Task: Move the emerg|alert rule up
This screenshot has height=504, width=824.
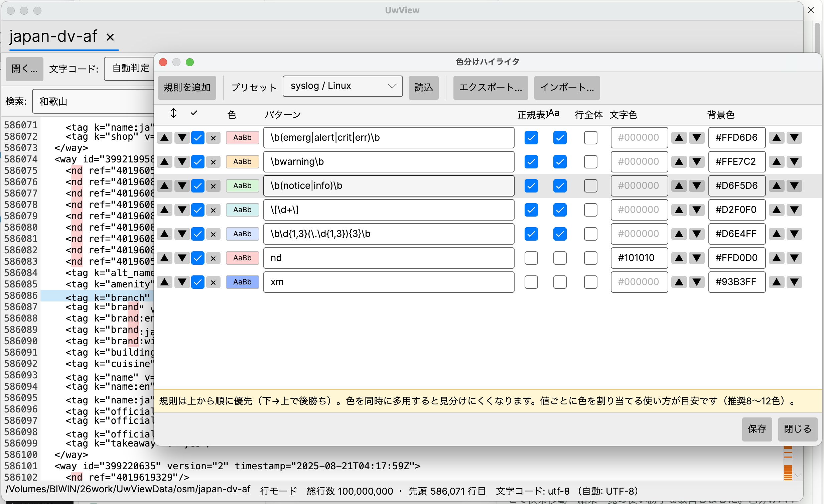Action: 164,138
